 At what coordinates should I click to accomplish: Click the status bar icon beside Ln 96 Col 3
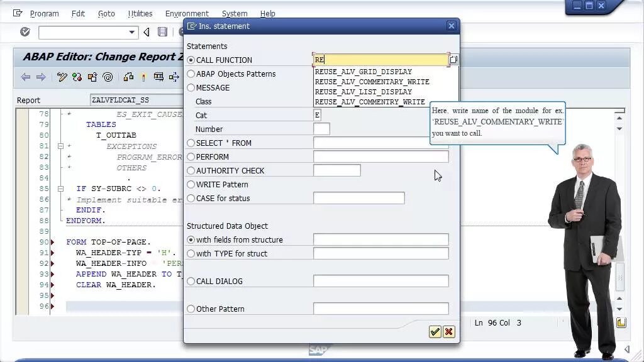621,322
